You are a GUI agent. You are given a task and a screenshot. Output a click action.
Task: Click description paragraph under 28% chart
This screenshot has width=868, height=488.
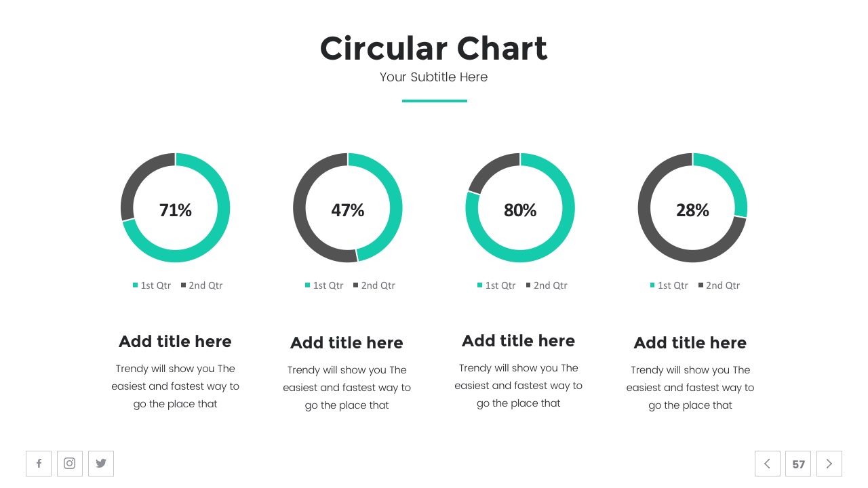point(690,388)
